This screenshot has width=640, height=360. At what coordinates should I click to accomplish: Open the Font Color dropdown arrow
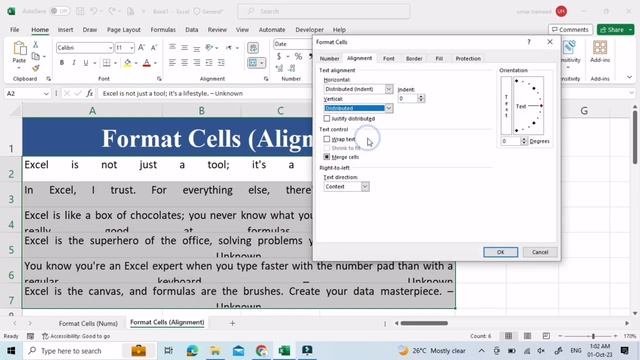[155, 63]
